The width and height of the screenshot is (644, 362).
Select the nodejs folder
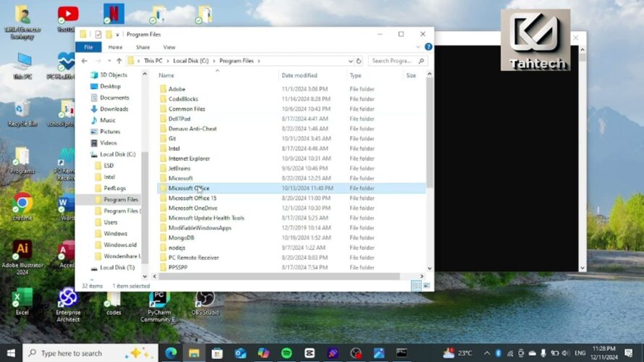point(177,248)
